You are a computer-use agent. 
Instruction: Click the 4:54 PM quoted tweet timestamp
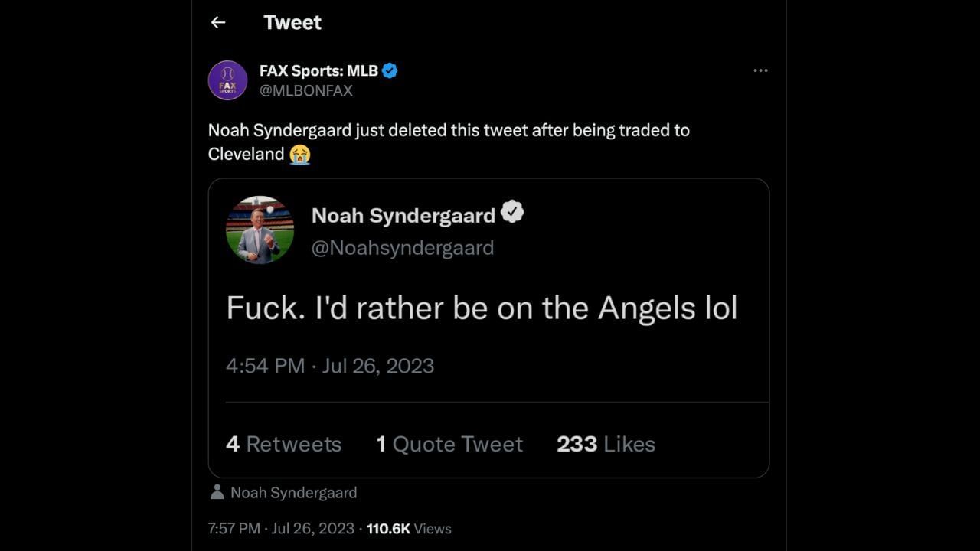pyautogui.click(x=329, y=366)
